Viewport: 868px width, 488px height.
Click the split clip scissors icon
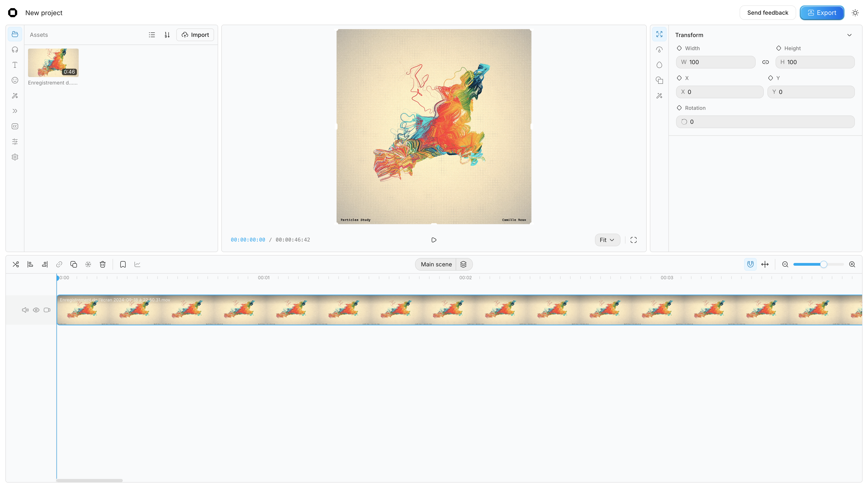16,264
